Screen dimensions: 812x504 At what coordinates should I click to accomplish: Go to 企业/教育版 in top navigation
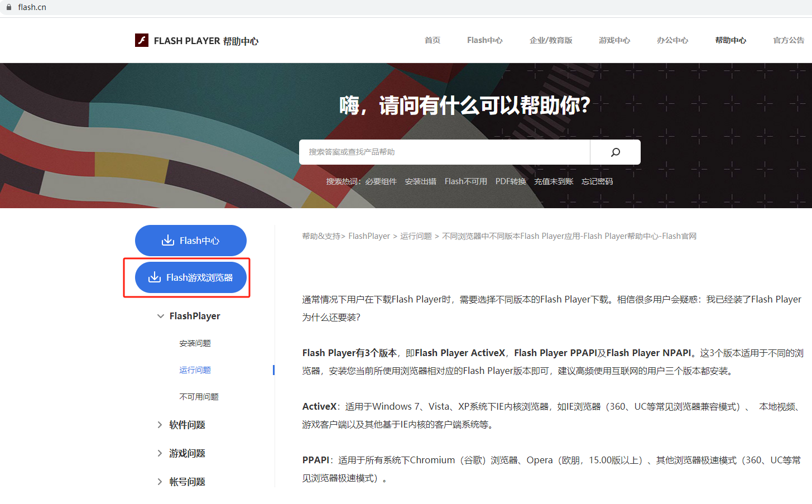(x=551, y=40)
